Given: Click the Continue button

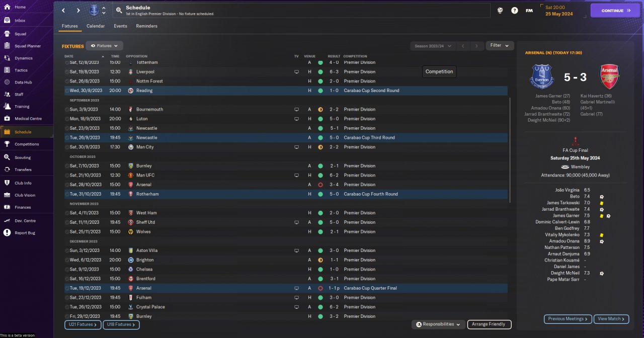Looking at the screenshot, I should coord(615,10).
